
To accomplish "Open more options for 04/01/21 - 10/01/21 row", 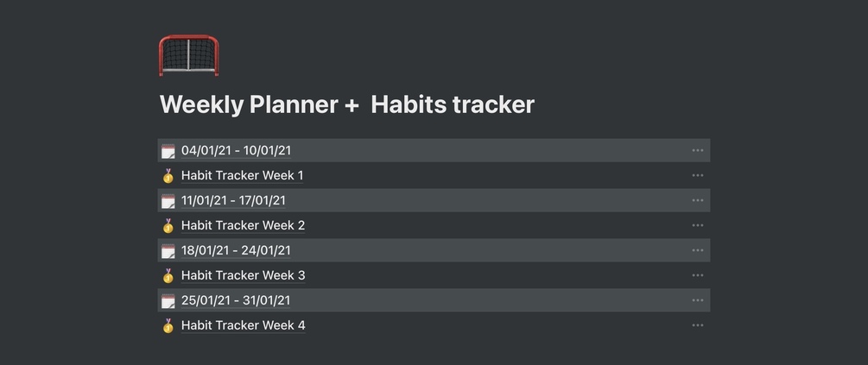I will click(698, 151).
